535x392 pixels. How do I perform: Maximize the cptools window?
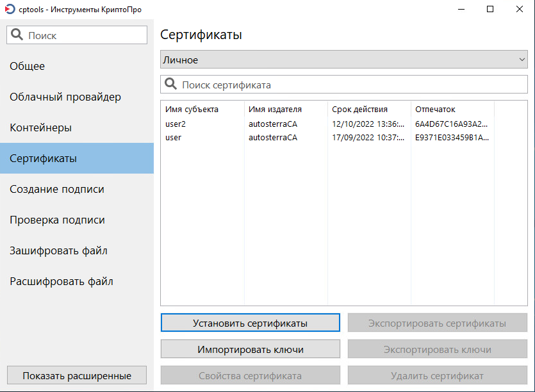click(490, 9)
